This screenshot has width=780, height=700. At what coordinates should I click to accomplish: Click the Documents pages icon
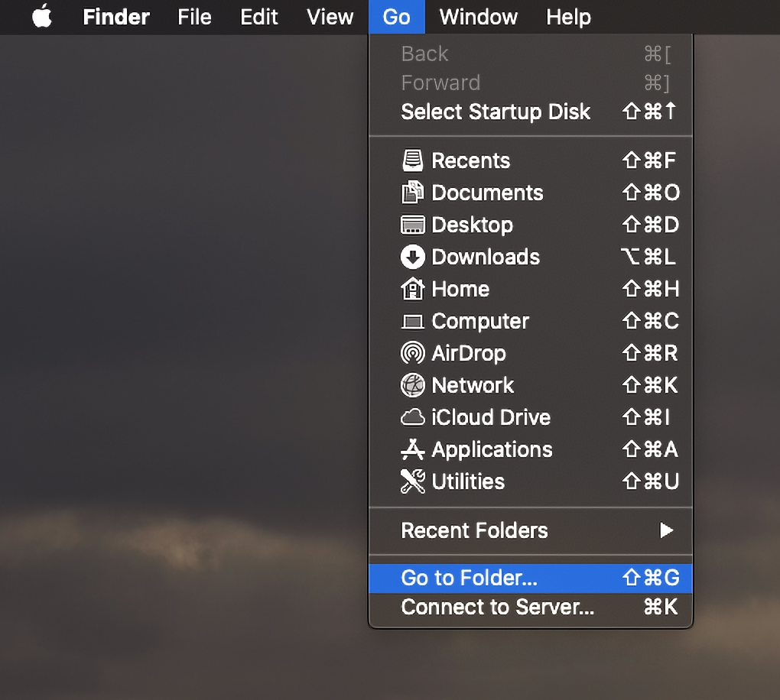(412, 193)
